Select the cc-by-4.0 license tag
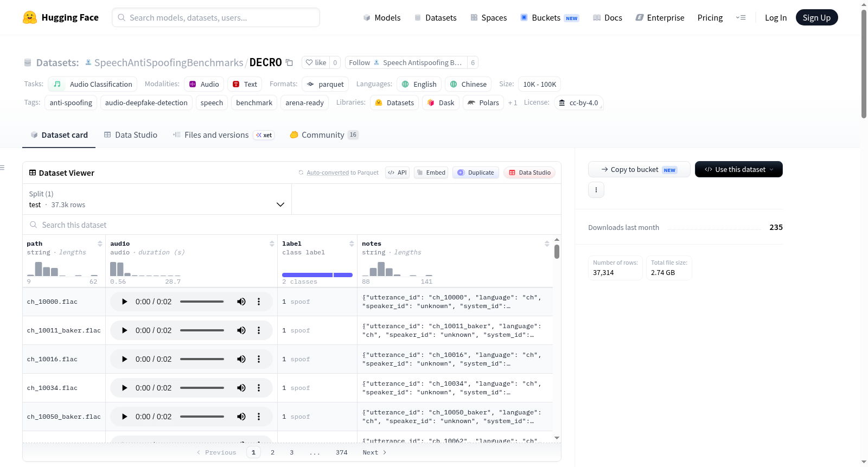 pyautogui.click(x=578, y=103)
